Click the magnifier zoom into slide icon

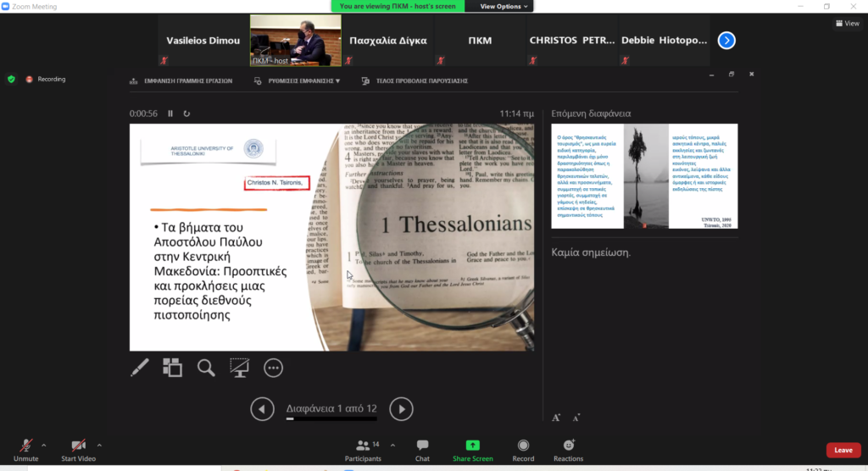click(x=206, y=367)
